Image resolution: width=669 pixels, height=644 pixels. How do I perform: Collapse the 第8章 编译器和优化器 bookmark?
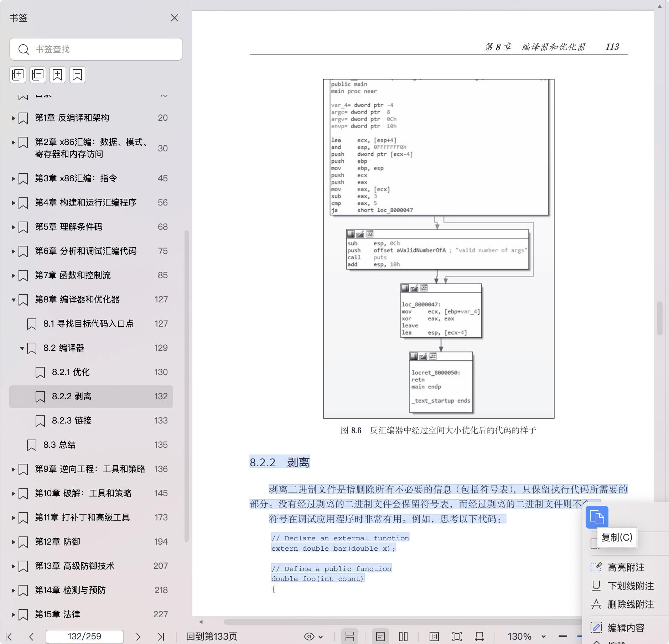pyautogui.click(x=14, y=300)
